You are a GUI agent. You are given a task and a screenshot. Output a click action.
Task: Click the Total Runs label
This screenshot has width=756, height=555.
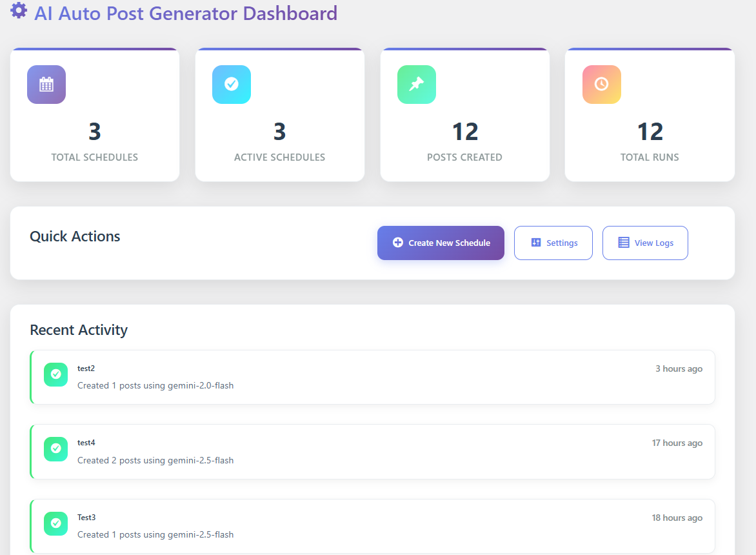(650, 157)
